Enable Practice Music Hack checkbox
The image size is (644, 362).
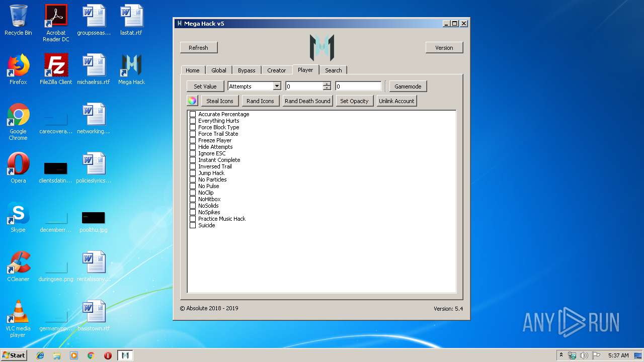tap(192, 219)
